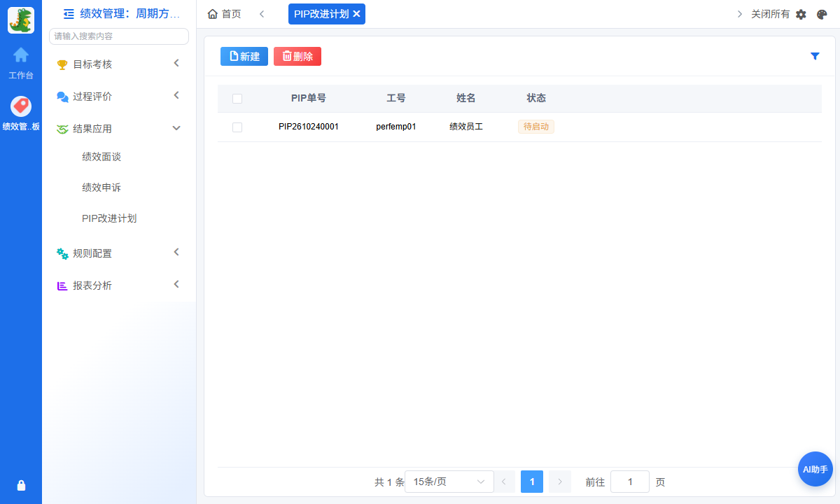
Task: Click the red 删除 button
Action: click(297, 57)
